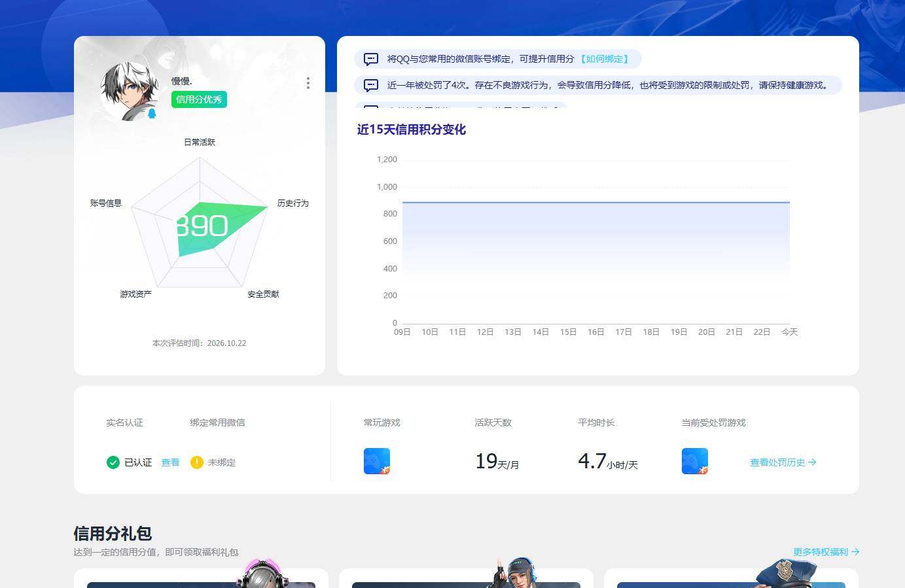The width and height of the screenshot is (905, 588).
Task: Click the 近15天信用积分变化 chart title
Action: (412, 130)
